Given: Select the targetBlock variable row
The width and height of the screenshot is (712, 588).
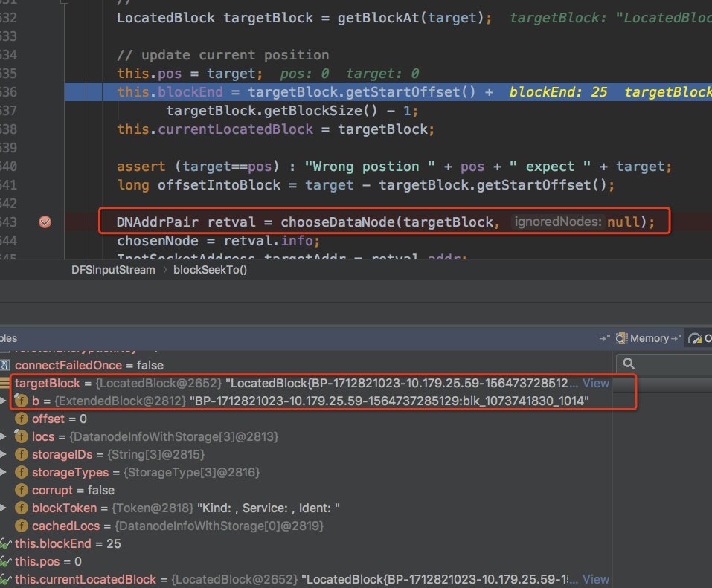Looking at the screenshot, I should coord(306,384).
